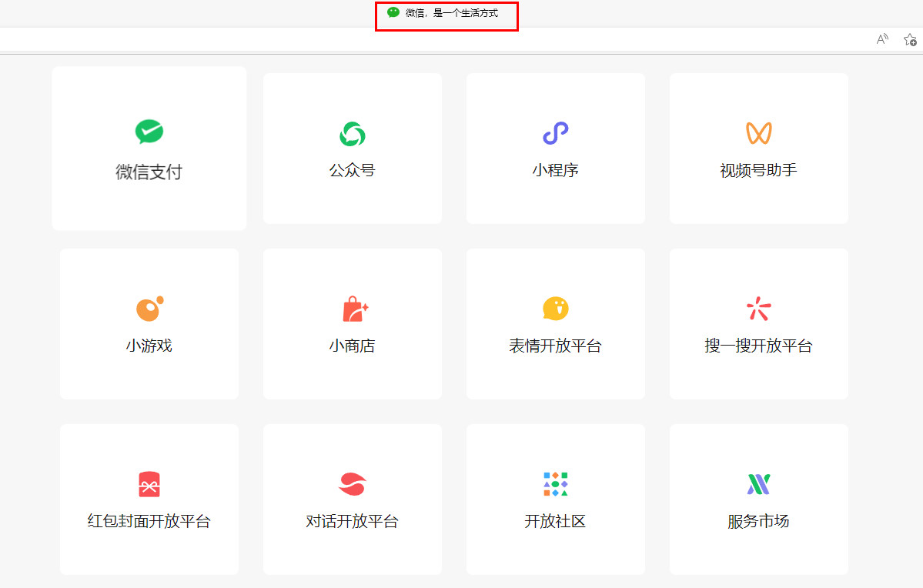Click the colorful 开放社区 shapes icon
923x588 pixels.
point(556,484)
